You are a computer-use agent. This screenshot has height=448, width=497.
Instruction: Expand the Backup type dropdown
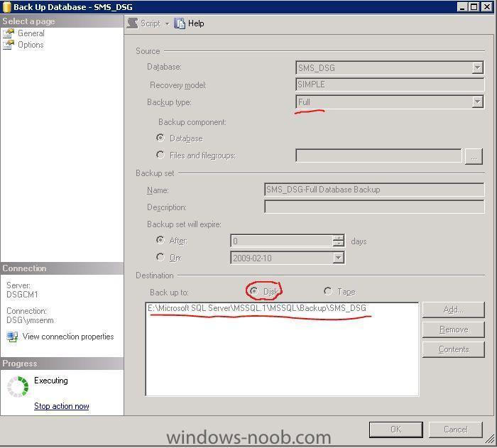point(477,102)
